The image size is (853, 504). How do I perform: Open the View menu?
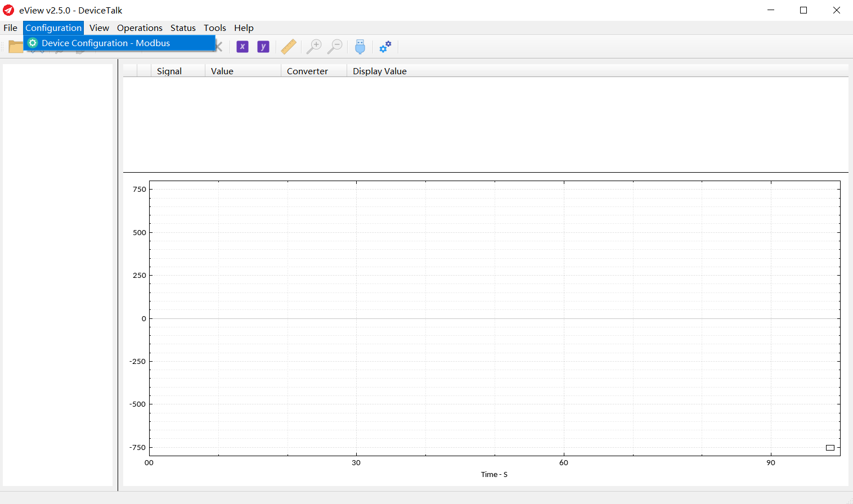[99, 28]
